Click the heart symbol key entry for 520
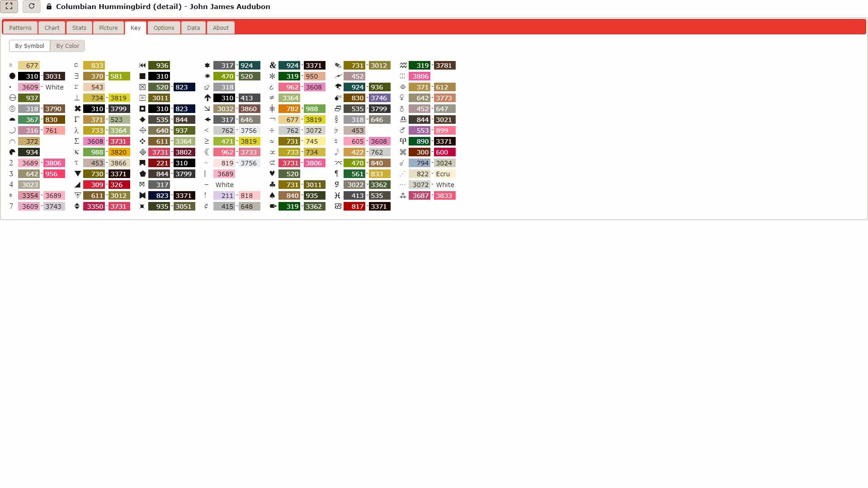This screenshot has width=868, height=488. pos(292,174)
